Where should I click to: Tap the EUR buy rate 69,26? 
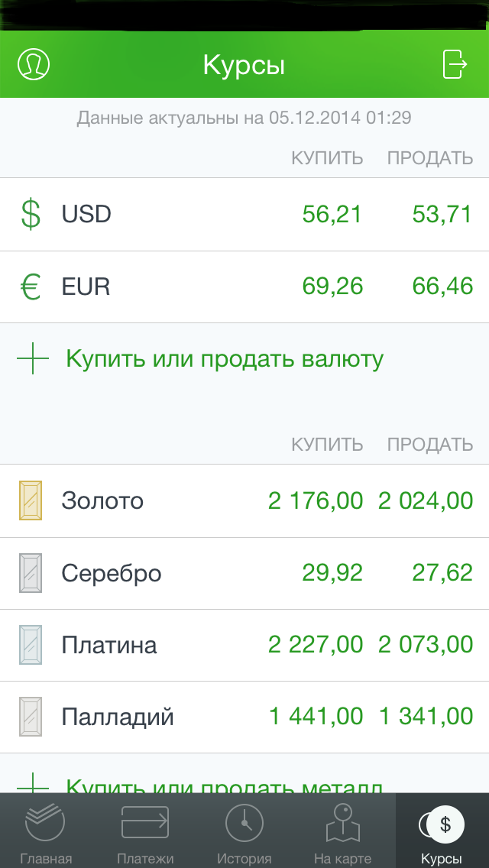[332, 287]
